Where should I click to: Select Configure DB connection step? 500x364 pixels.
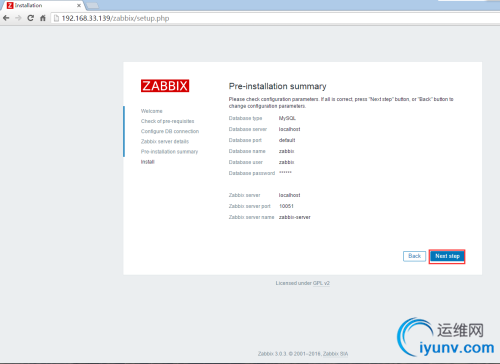point(170,131)
